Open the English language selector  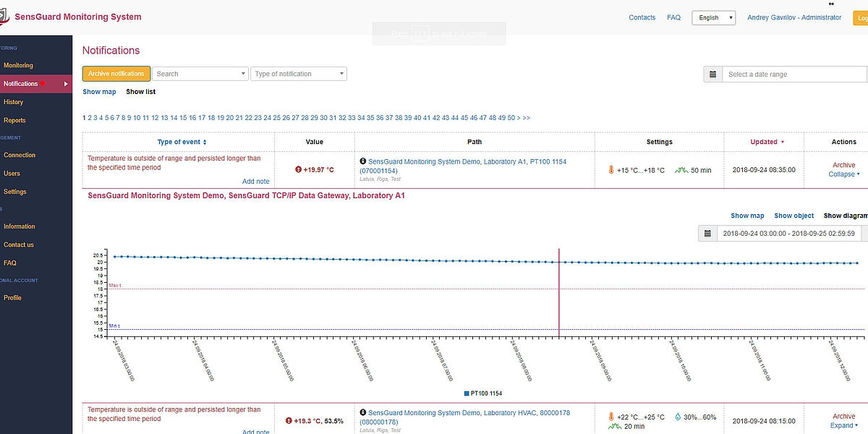coord(713,17)
